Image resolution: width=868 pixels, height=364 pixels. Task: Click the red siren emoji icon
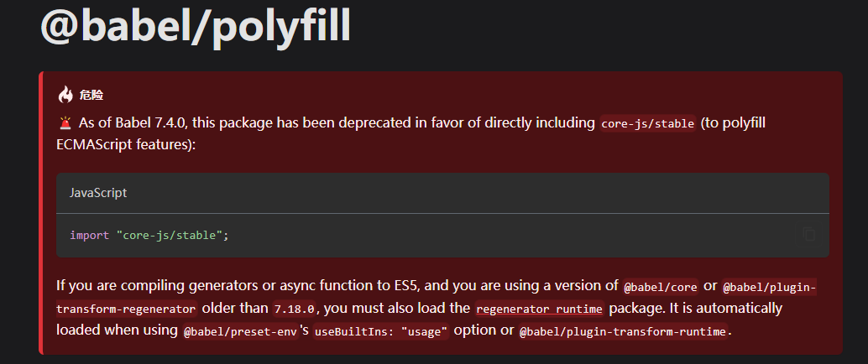pos(65,123)
